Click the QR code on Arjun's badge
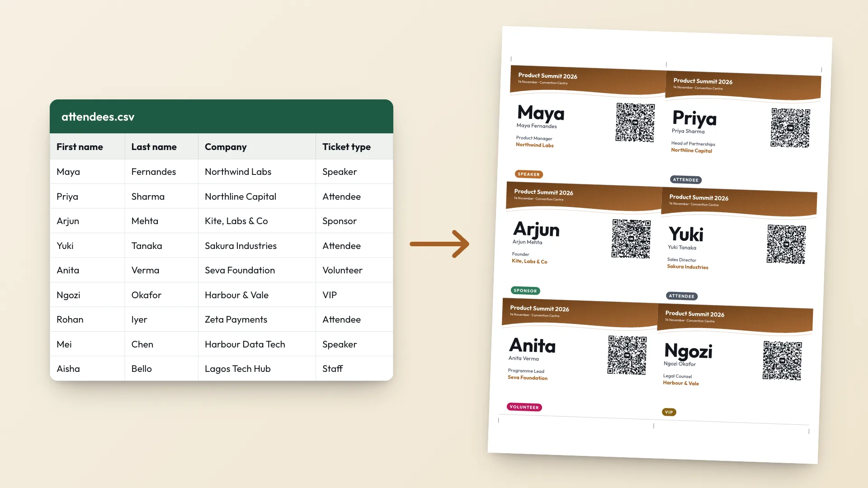The width and height of the screenshot is (868, 488). [x=631, y=239]
